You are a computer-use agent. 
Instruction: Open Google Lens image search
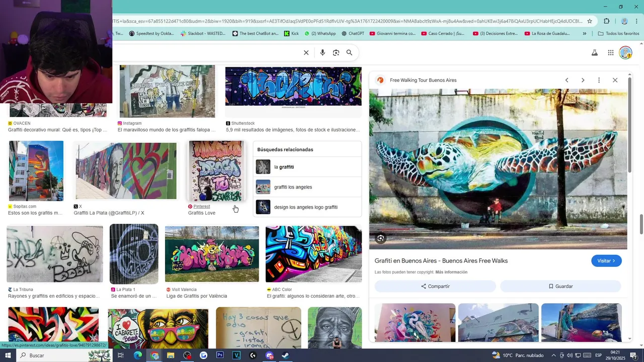point(336,53)
